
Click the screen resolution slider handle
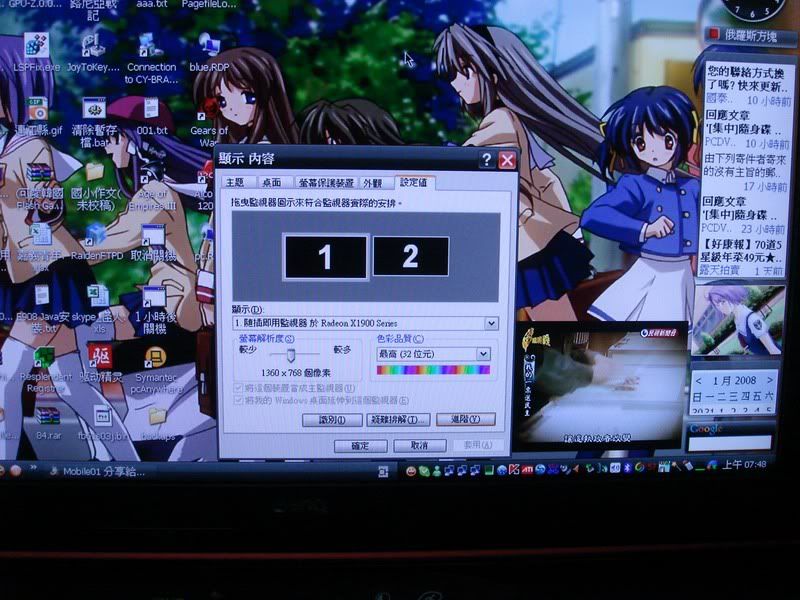click(x=290, y=355)
